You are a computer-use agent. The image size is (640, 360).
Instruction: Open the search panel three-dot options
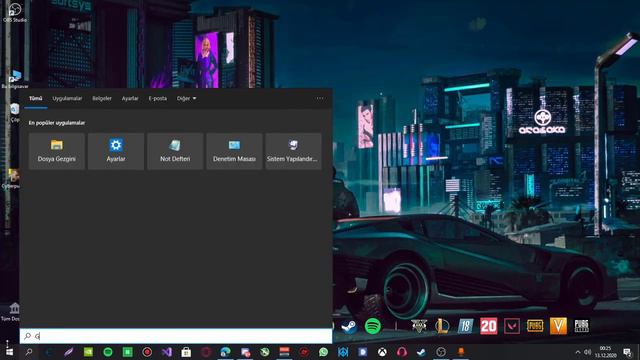click(320, 98)
